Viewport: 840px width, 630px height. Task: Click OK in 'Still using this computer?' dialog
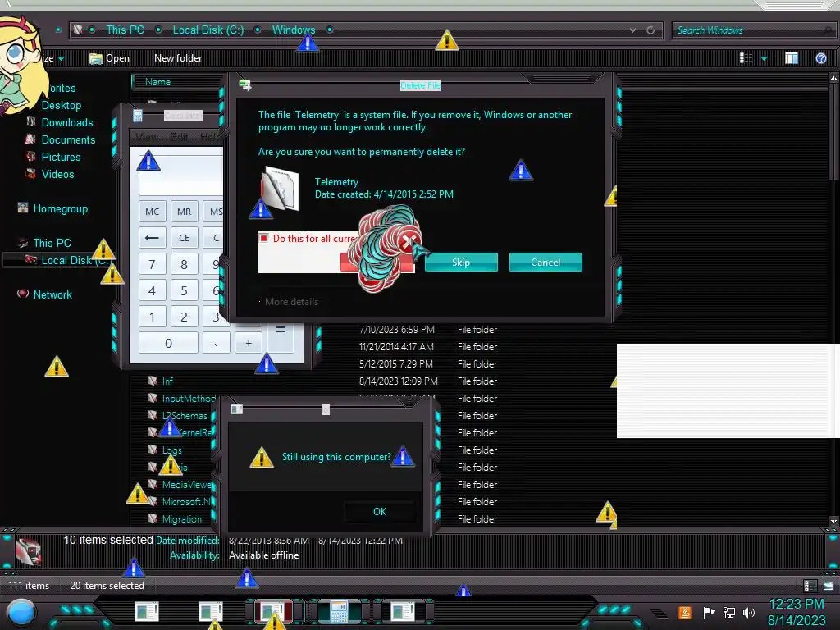point(380,512)
